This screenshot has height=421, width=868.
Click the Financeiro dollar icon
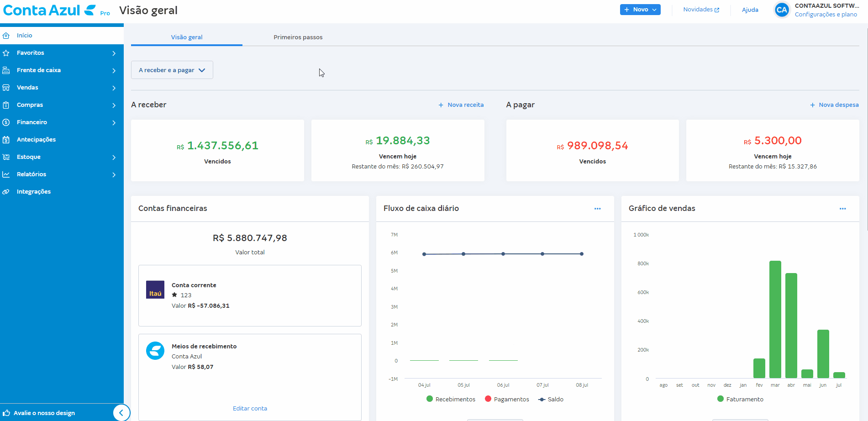[6, 122]
